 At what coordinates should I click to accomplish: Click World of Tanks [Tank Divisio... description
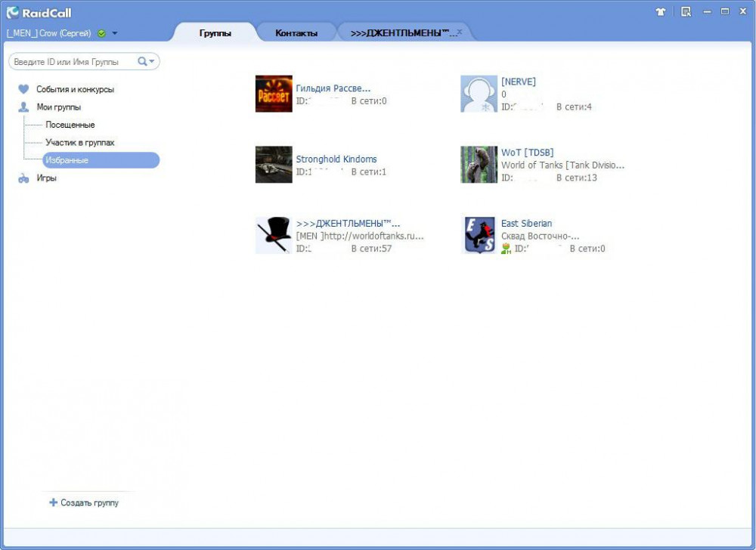pyautogui.click(x=562, y=165)
